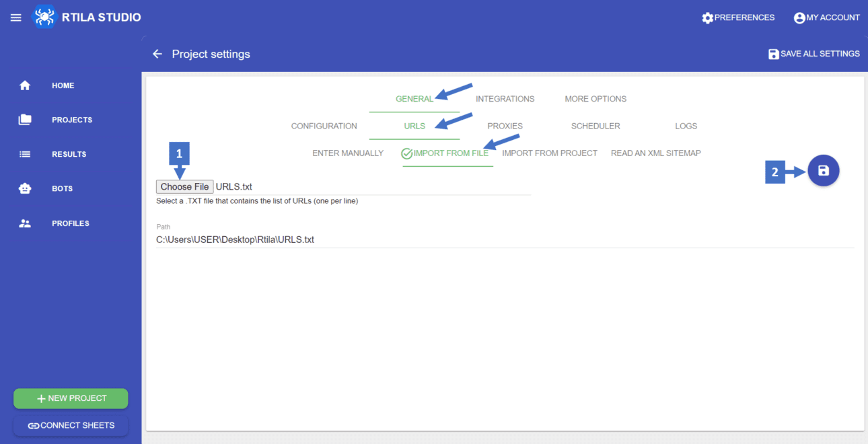The height and width of the screenshot is (444, 868).
Task: Switch to the Integrations tab
Action: [x=505, y=99]
